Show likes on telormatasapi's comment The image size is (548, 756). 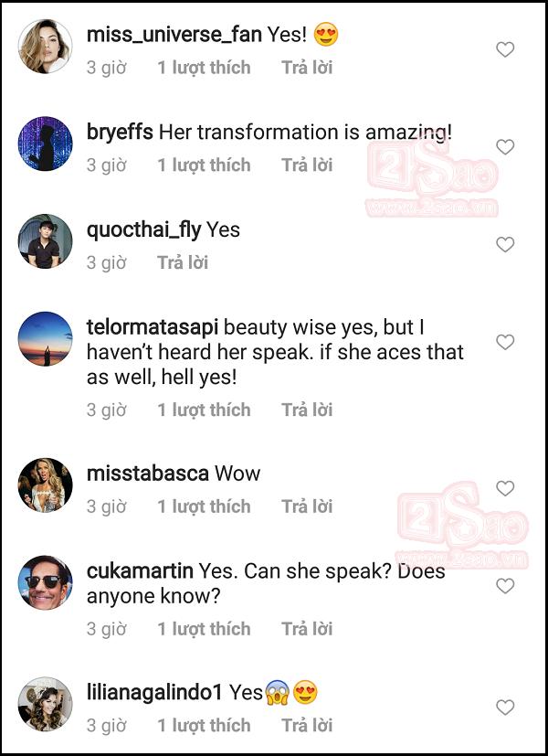coord(204,410)
